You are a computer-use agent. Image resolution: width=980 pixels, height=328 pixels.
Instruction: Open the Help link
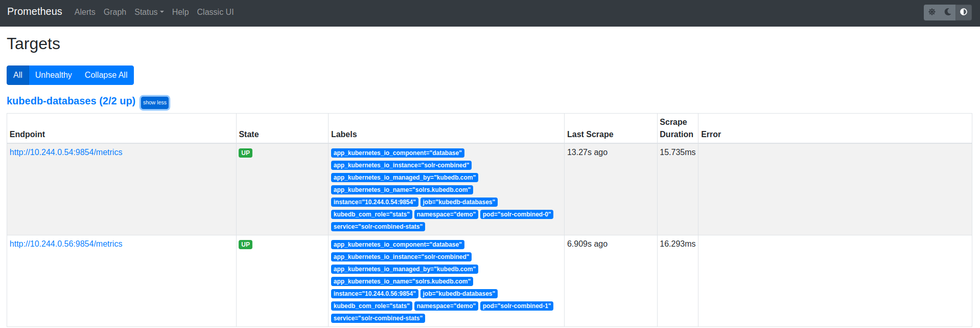click(180, 12)
